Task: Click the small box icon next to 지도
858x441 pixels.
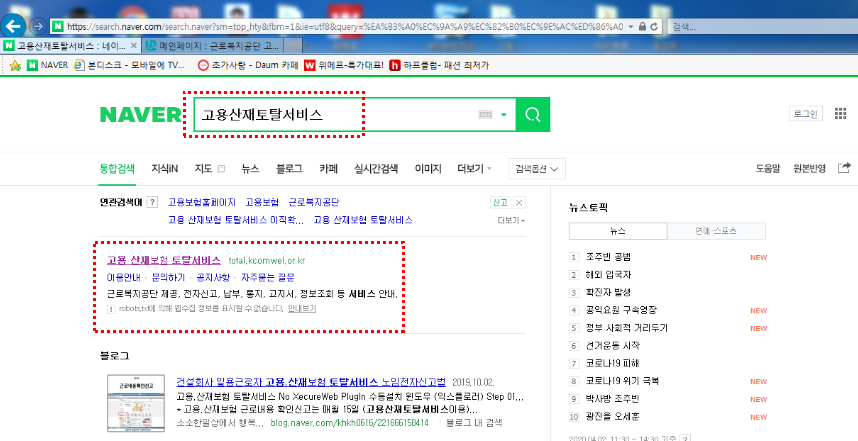Action: [x=221, y=169]
